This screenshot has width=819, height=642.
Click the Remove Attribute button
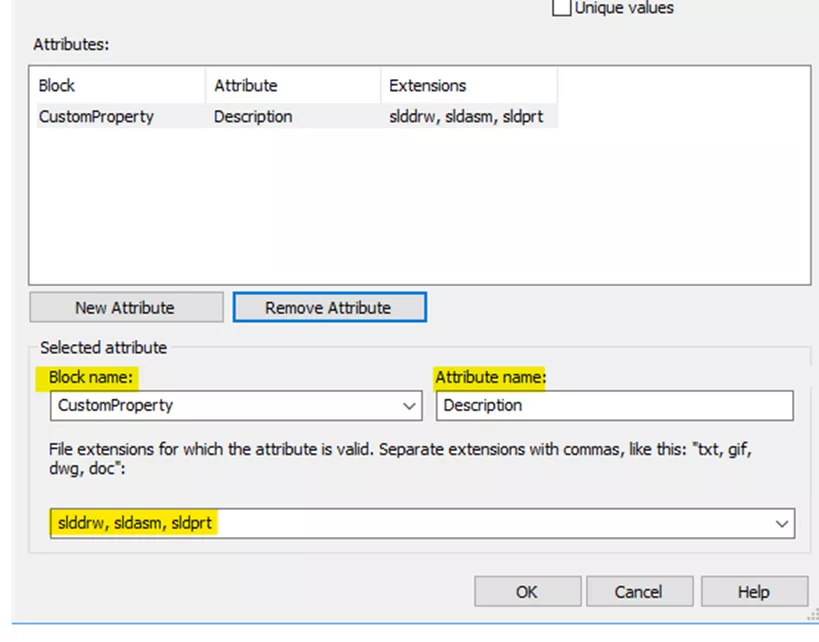point(330,307)
